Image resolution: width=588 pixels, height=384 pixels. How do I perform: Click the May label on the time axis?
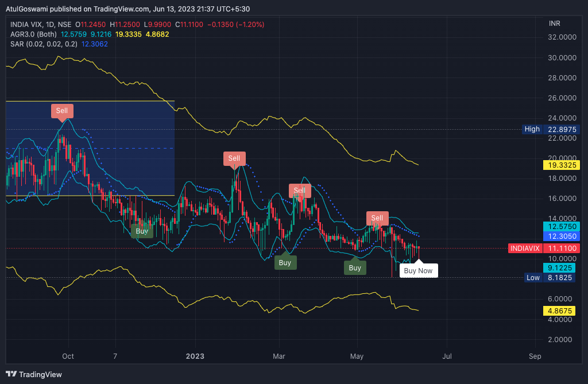357,356
